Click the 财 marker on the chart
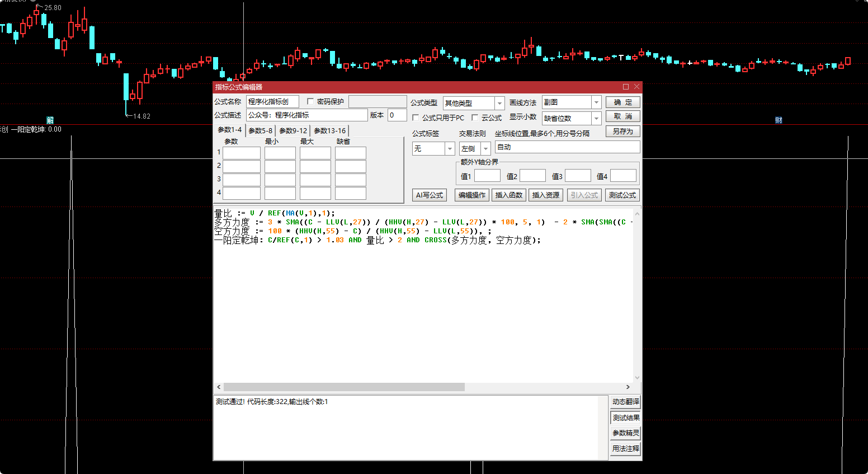The height and width of the screenshot is (474, 868). 779,120
